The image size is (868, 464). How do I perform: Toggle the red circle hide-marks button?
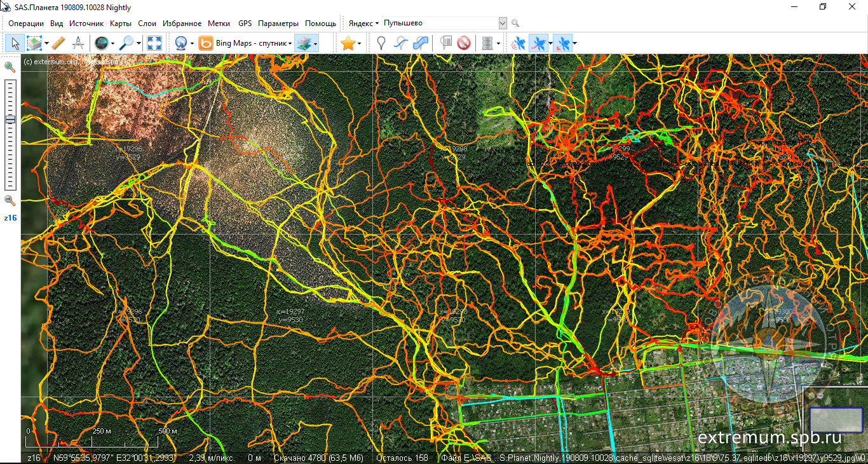[464, 43]
